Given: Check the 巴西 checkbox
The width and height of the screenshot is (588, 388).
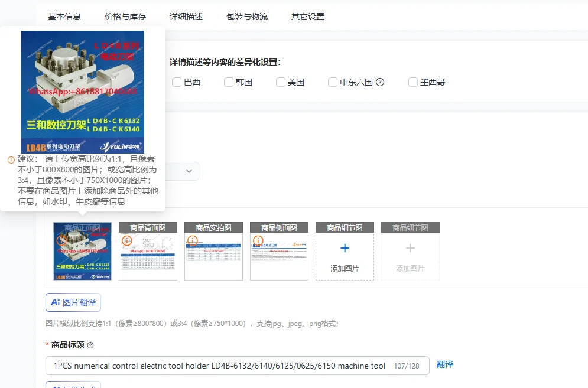Looking at the screenshot, I should (177, 82).
